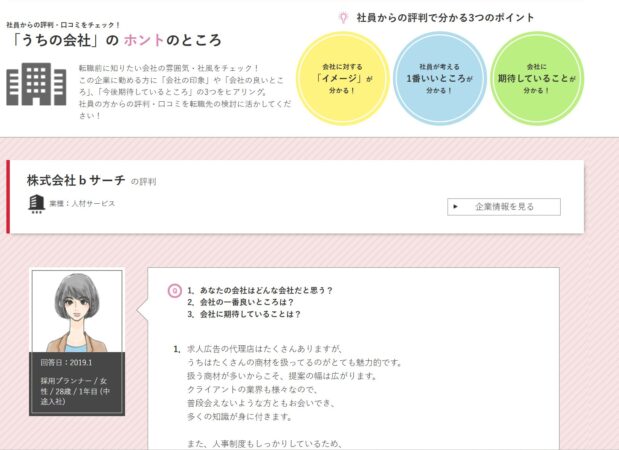
Task: Click the large gray office building icon
Action: 36,84
